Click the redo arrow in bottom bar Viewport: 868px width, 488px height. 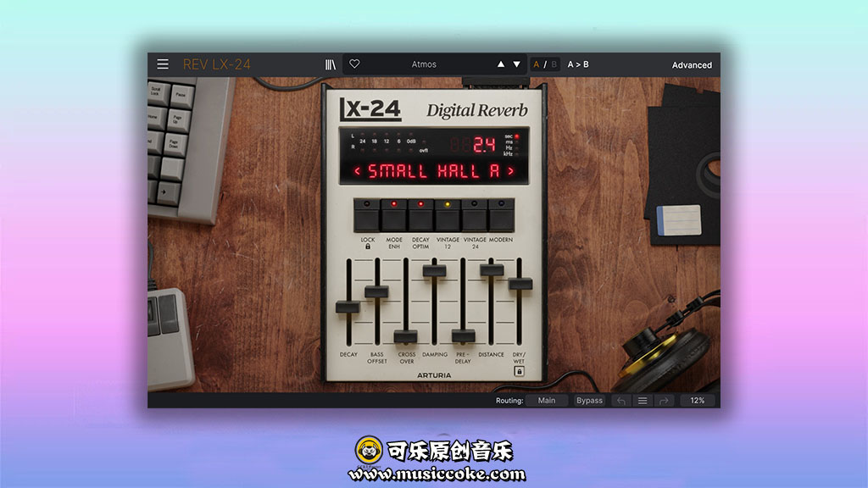pyautogui.click(x=664, y=401)
